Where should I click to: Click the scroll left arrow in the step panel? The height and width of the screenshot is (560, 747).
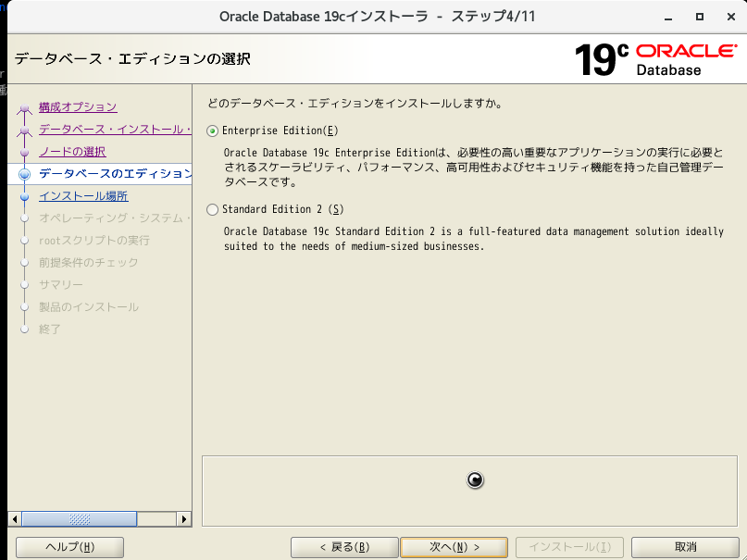pyautogui.click(x=15, y=519)
